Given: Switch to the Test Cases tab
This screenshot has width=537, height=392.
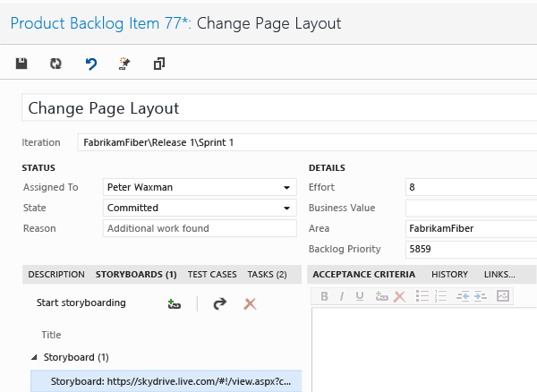Looking at the screenshot, I should (212, 274).
